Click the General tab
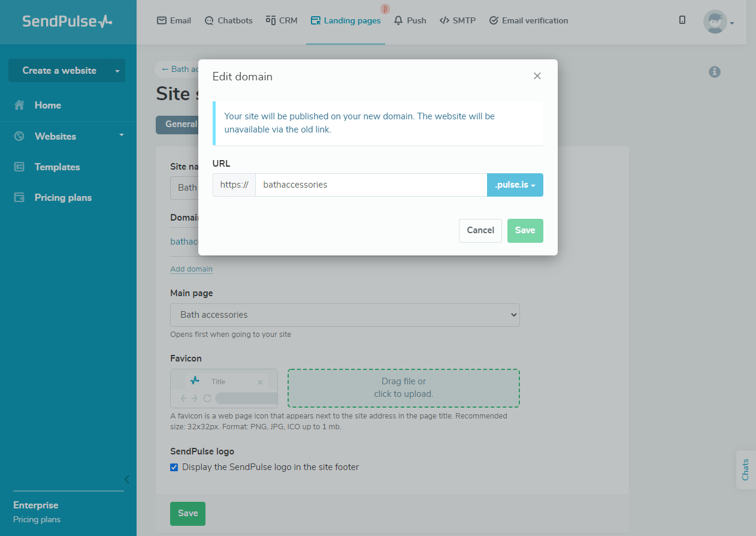The height and width of the screenshot is (536, 756). pyautogui.click(x=177, y=124)
